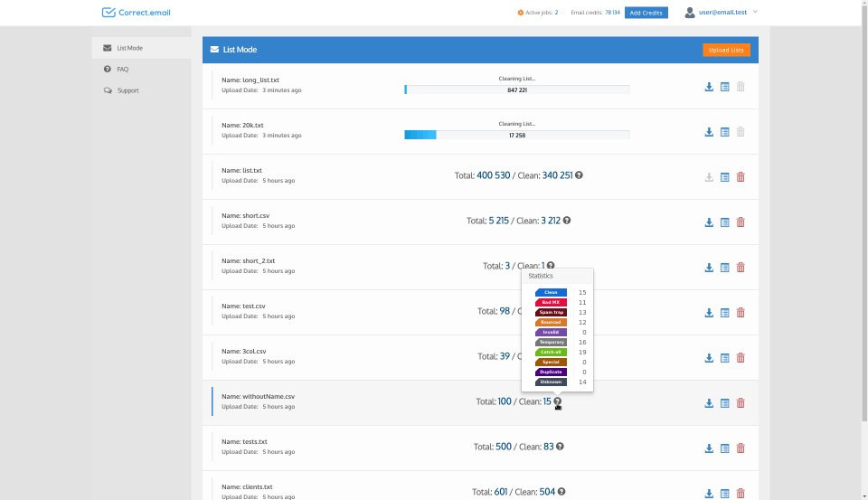The width and height of the screenshot is (868, 500).
Task: Click the List Mode header title
Action: [240, 50]
